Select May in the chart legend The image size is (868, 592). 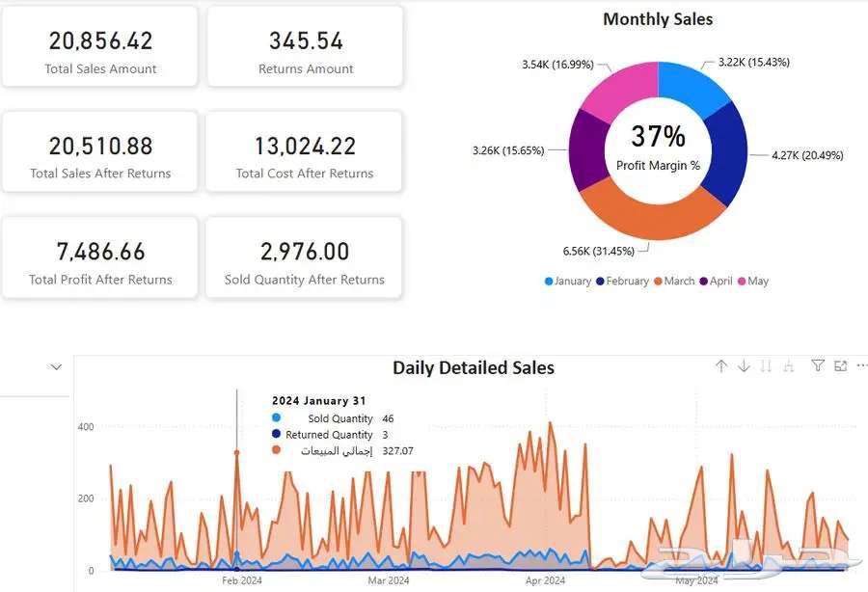click(x=752, y=282)
